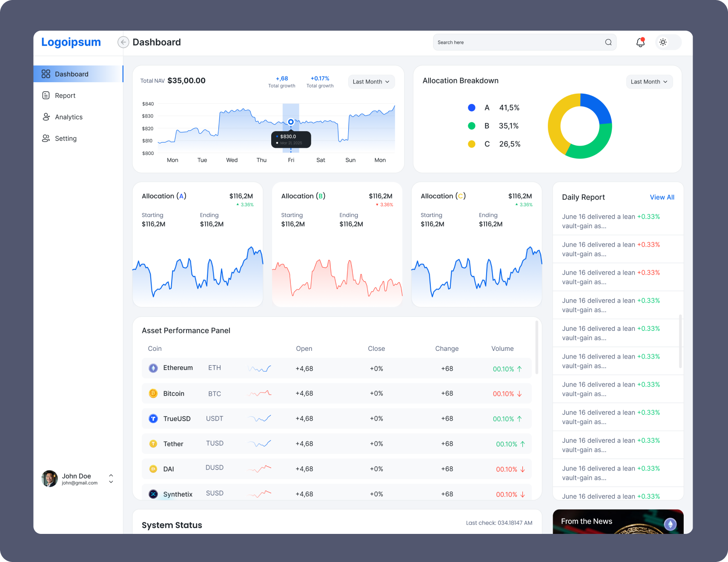
Task: Click the DAI coin icon
Action: tap(153, 469)
